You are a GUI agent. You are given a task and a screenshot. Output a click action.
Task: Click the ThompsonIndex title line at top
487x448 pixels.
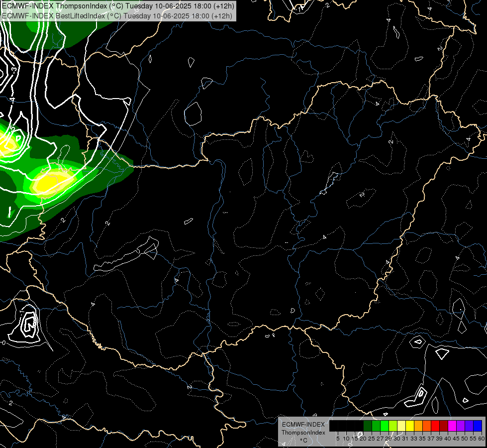(x=118, y=5)
